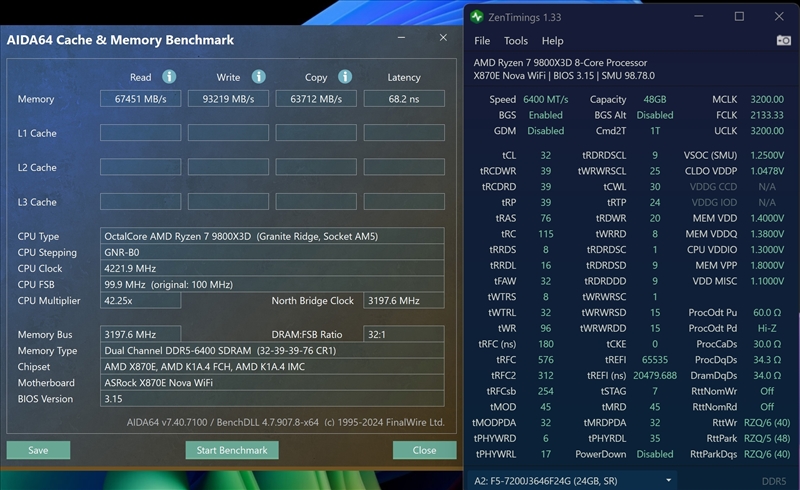800x490 pixels.
Task: Click the Copy info icon in AIDA64
Action: pos(345,77)
